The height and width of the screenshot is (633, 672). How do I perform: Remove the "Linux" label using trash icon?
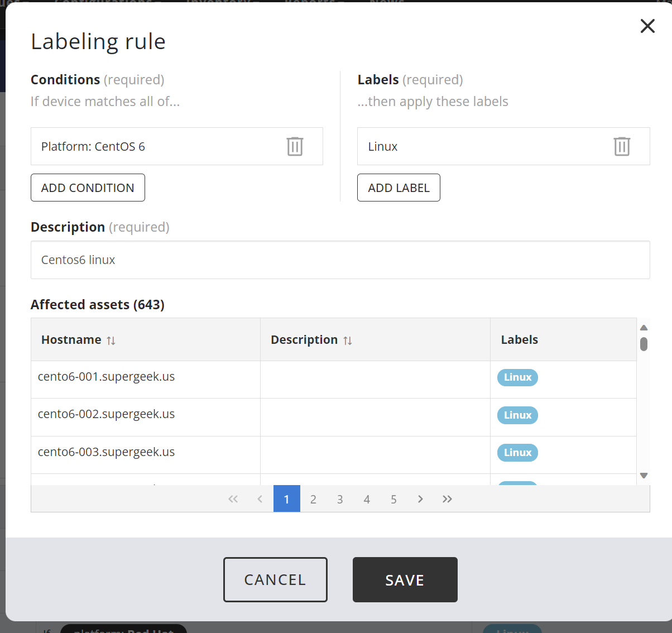622,146
